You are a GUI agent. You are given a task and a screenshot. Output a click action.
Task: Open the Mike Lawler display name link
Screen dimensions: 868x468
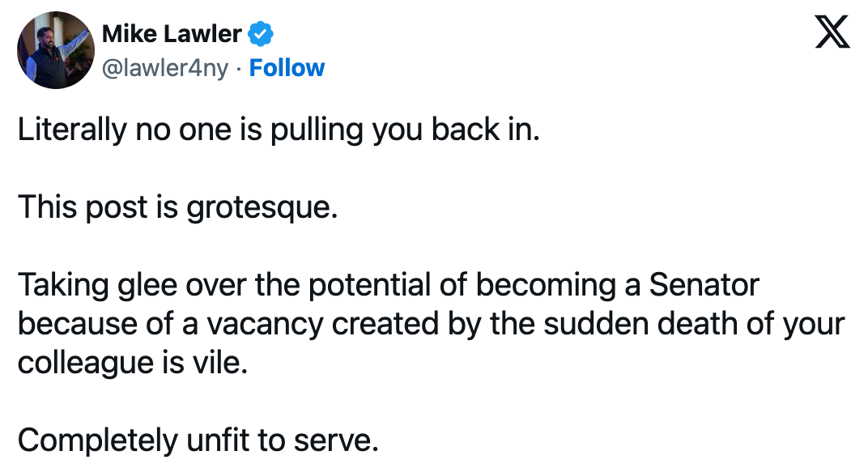pos(172,34)
